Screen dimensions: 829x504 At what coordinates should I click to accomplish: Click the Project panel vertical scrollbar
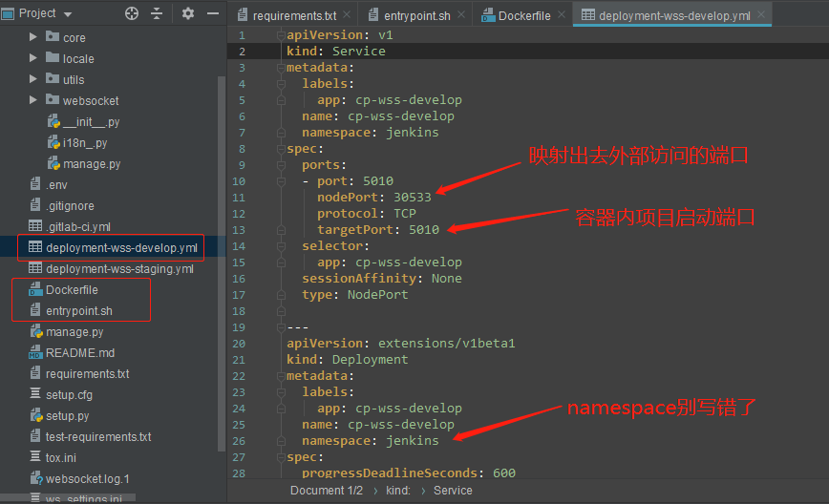[x=222, y=264]
